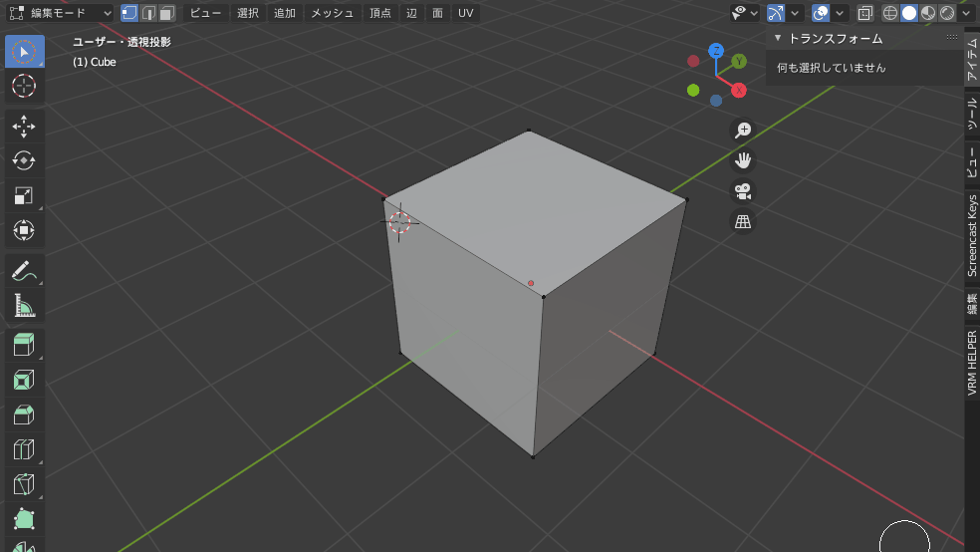The height and width of the screenshot is (552, 980).
Task: Open the 追加 menu
Action: tap(285, 13)
